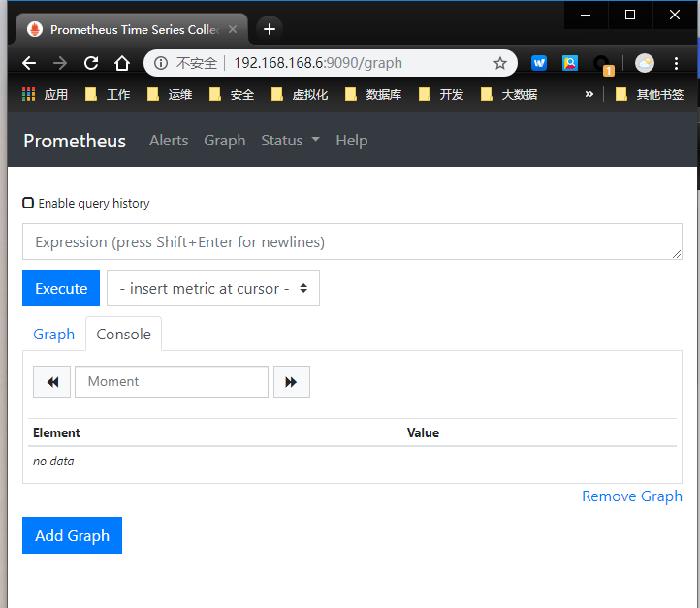
Task: Select the Prometheus Time Series browser tab
Action: (132, 29)
